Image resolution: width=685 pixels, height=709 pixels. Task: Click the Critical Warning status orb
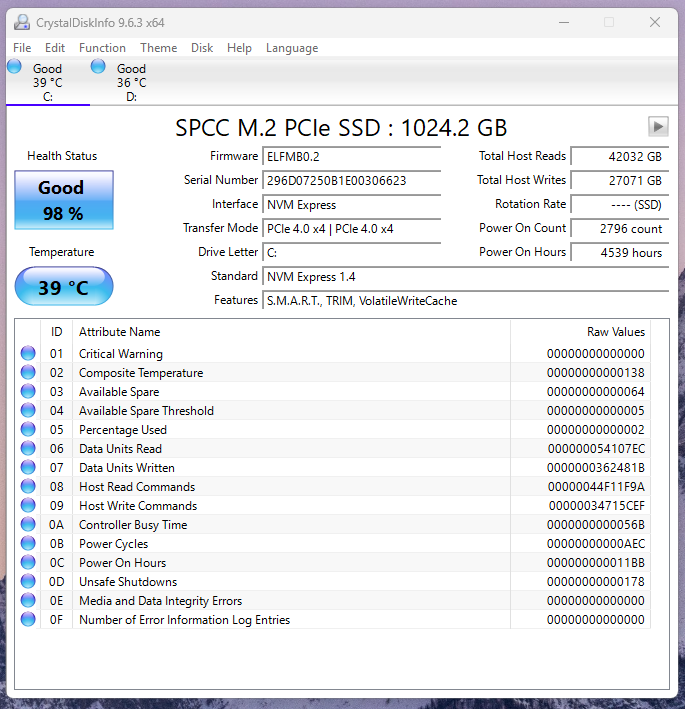click(28, 353)
